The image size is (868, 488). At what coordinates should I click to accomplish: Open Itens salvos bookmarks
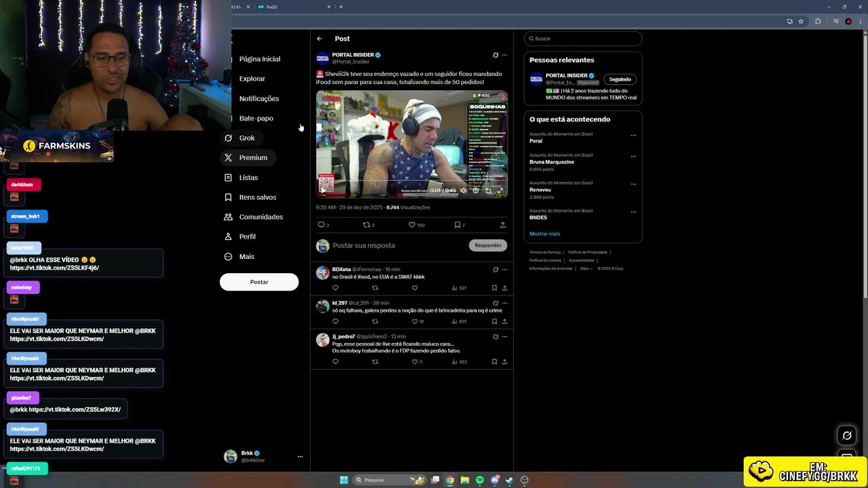click(x=250, y=197)
